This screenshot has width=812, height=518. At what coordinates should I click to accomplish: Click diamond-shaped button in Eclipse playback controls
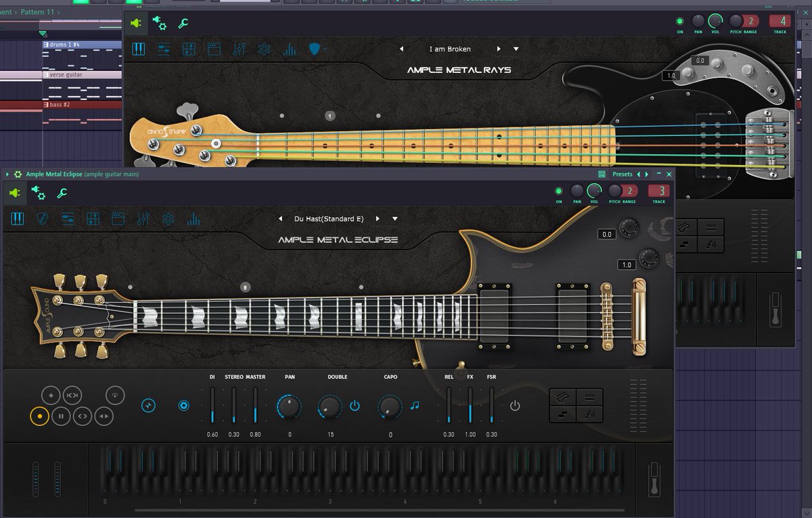50,394
